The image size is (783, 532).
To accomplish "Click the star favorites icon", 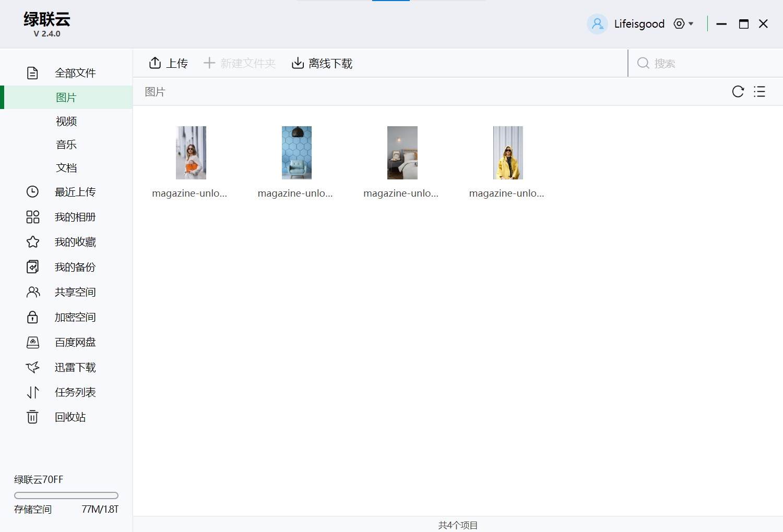I will [x=32, y=242].
